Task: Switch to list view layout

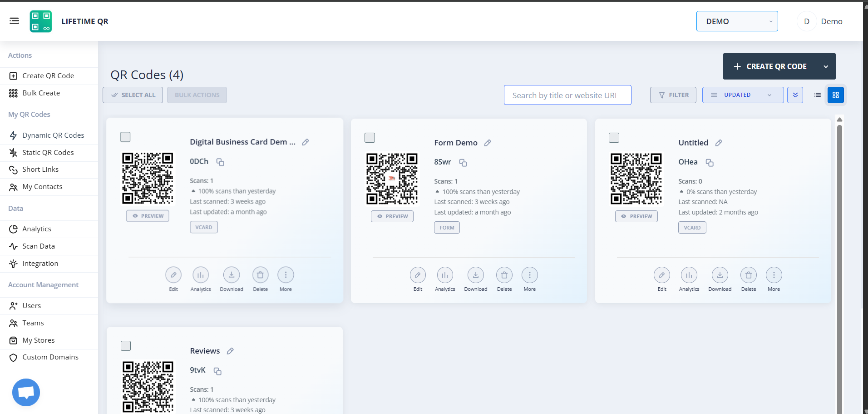Action: pos(818,95)
